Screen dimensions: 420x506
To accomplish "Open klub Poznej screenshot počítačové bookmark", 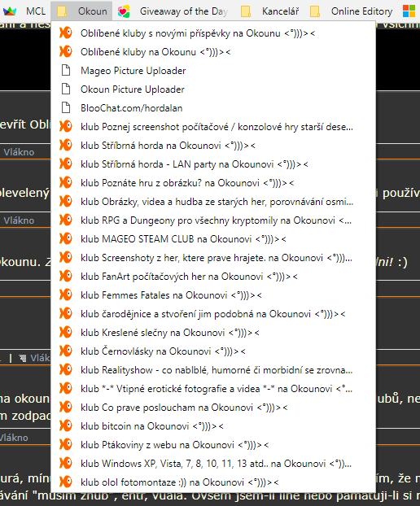I will [x=213, y=127].
